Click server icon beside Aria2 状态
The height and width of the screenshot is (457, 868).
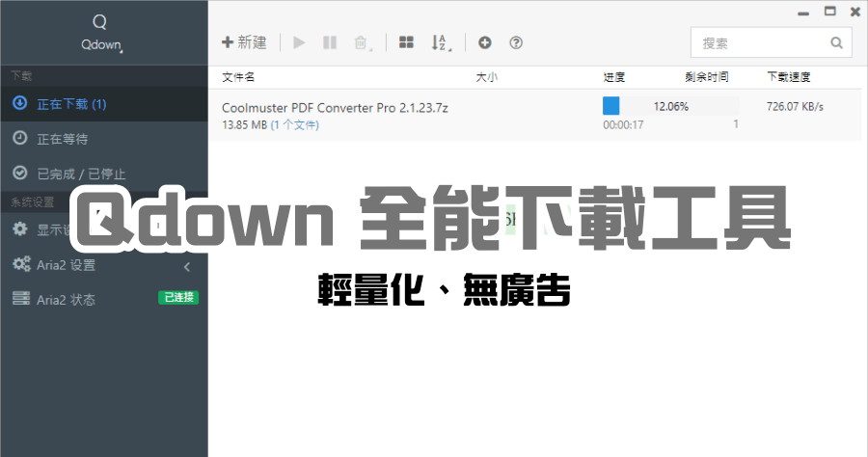(21, 298)
